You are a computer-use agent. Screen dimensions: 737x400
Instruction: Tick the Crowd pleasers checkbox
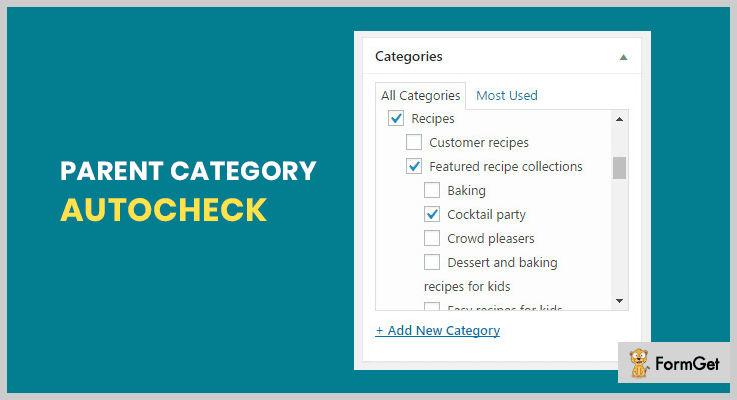(431, 238)
